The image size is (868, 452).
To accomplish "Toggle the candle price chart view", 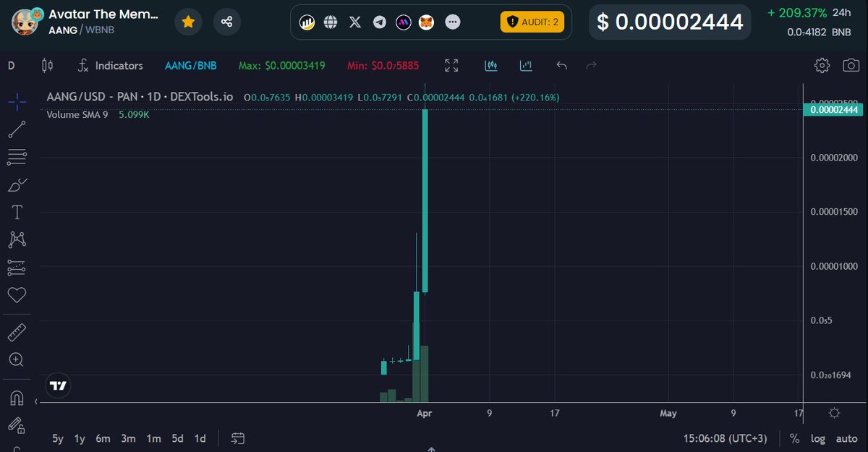I will click(x=491, y=66).
